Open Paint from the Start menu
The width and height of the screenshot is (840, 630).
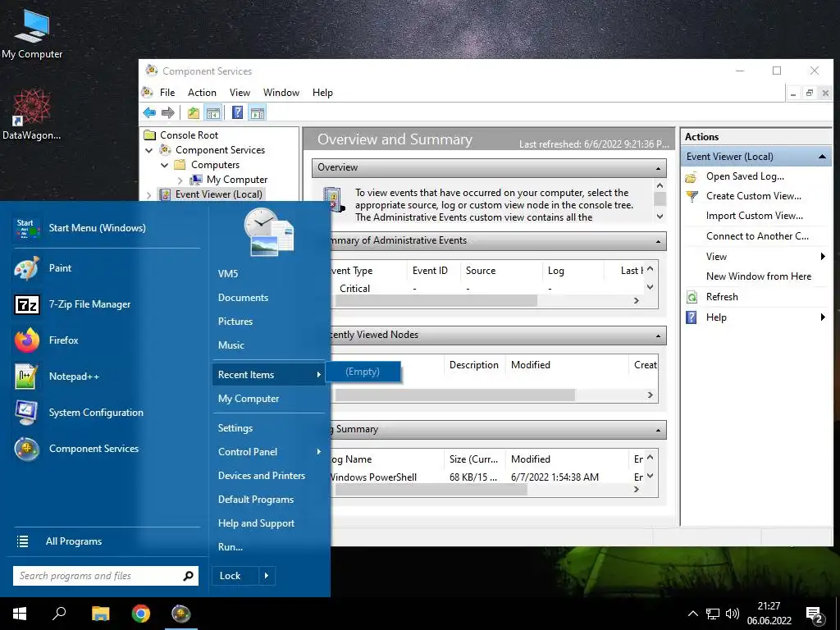(105, 268)
